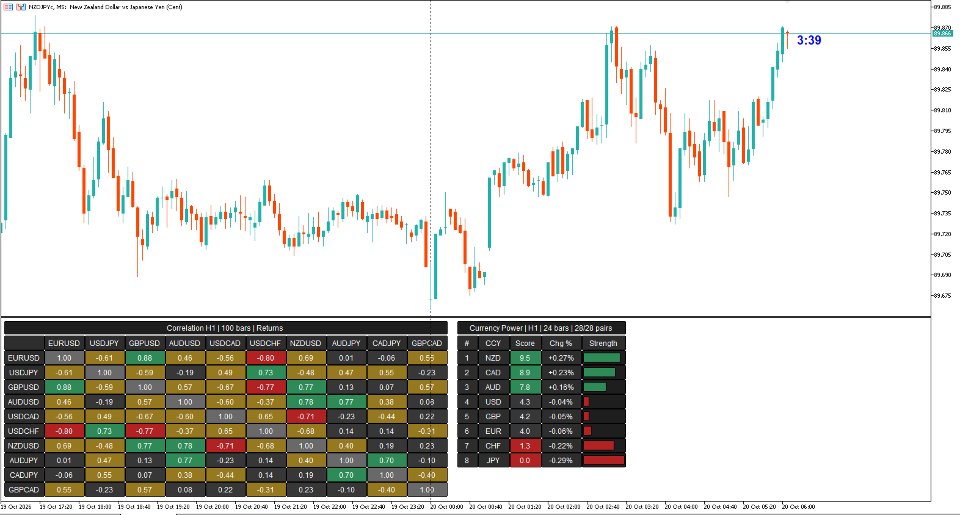Image resolution: width=960 pixels, height=515 pixels.
Task: Click the GBPUSD row label
Action: [x=24, y=387]
